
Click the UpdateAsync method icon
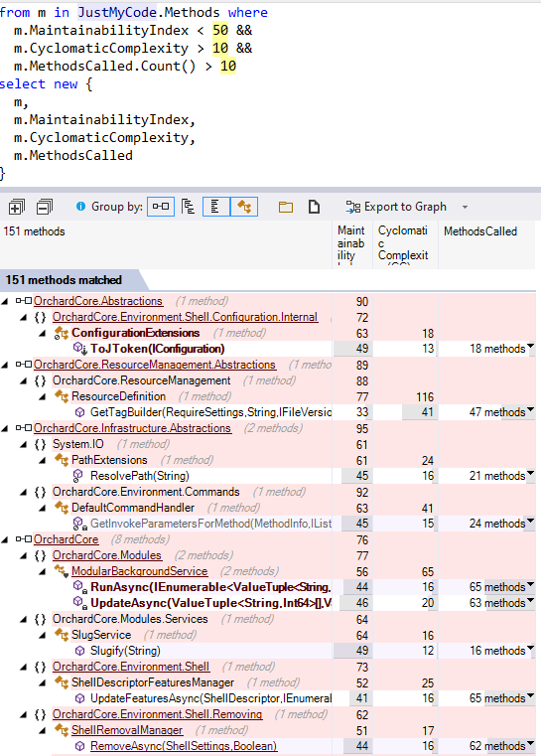coord(79,603)
